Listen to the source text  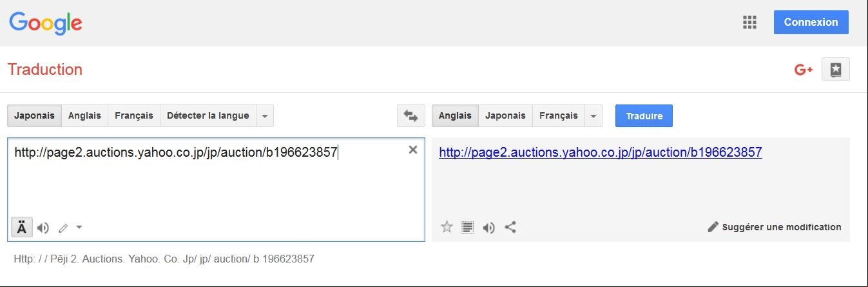click(x=43, y=228)
